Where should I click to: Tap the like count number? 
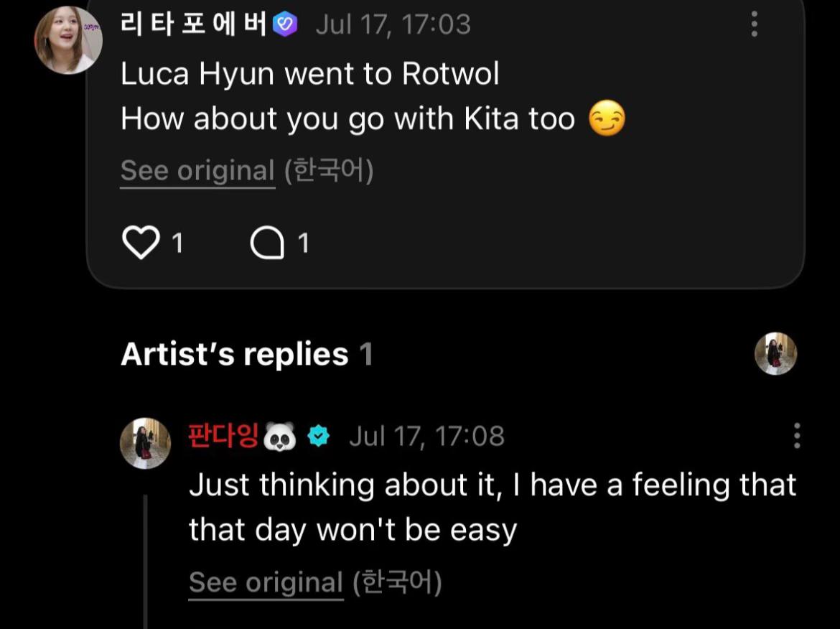[178, 243]
